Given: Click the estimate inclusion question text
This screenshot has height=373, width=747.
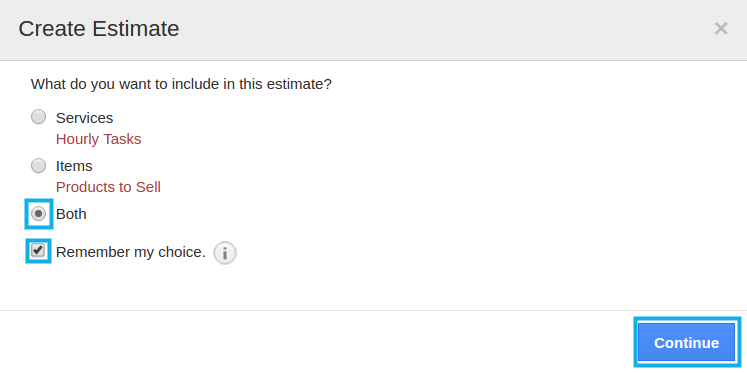Looking at the screenshot, I should click(x=181, y=84).
